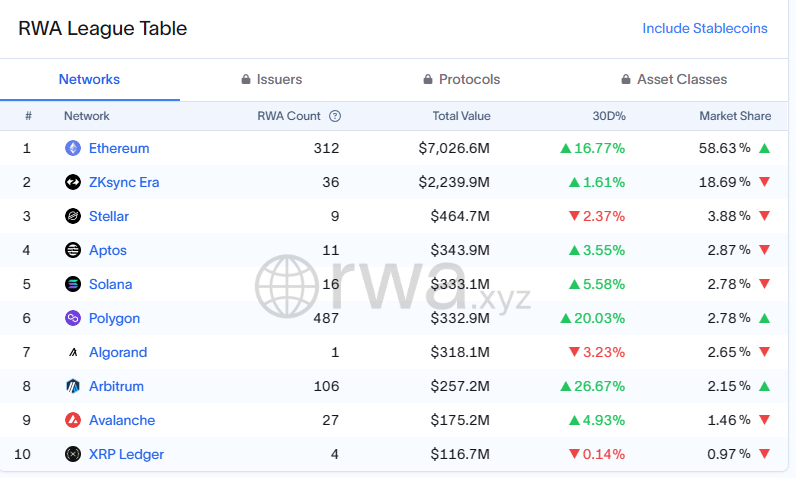Click the RWA Count help question icon
The width and height of the screenshot is (796, 478).
click(335, 116)
